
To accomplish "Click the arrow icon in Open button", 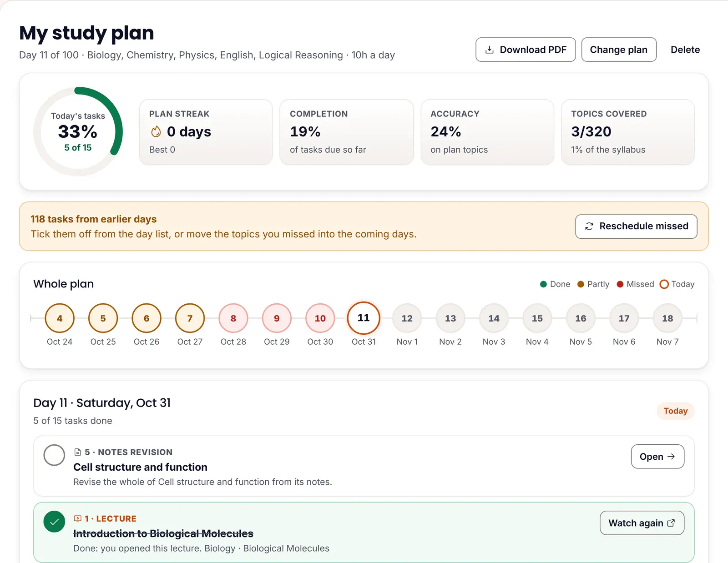I will tap(671, 457).
